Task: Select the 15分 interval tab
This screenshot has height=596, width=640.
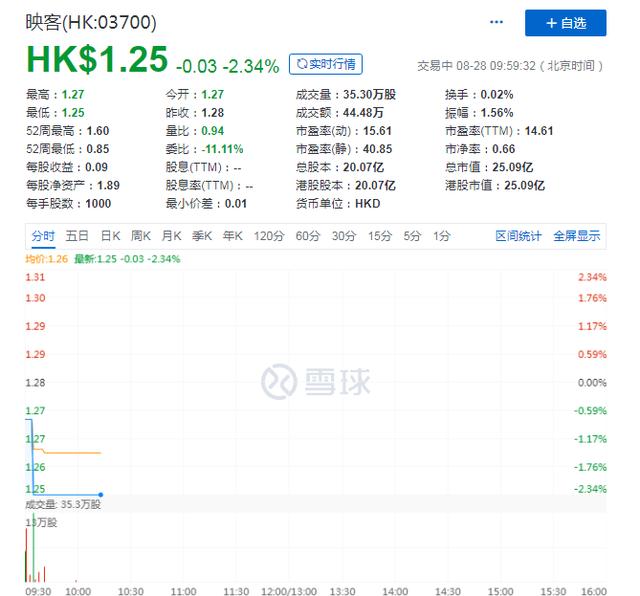Action: [x=380, y=236]
